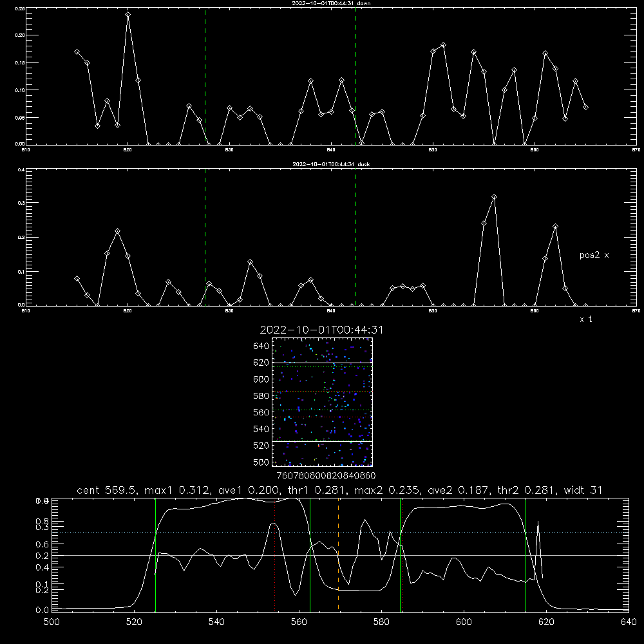Select the tallest diamond peak in dusk plot
Image resolution: width=644 pixels, height=644 pixels.
coord(494,197)
